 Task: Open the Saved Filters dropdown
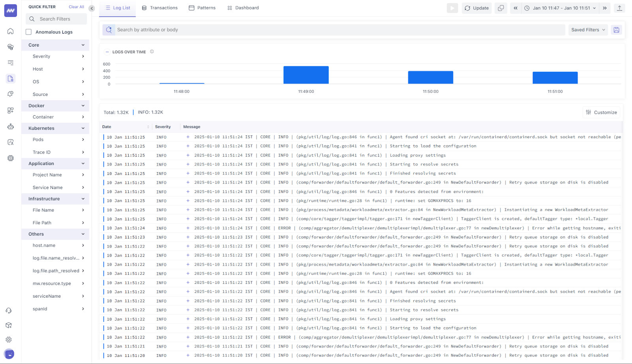click(x=588, y=30)
